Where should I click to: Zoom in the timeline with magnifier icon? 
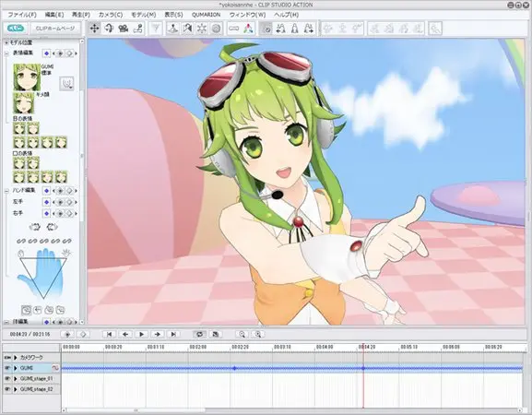click(x=258, y=334)
